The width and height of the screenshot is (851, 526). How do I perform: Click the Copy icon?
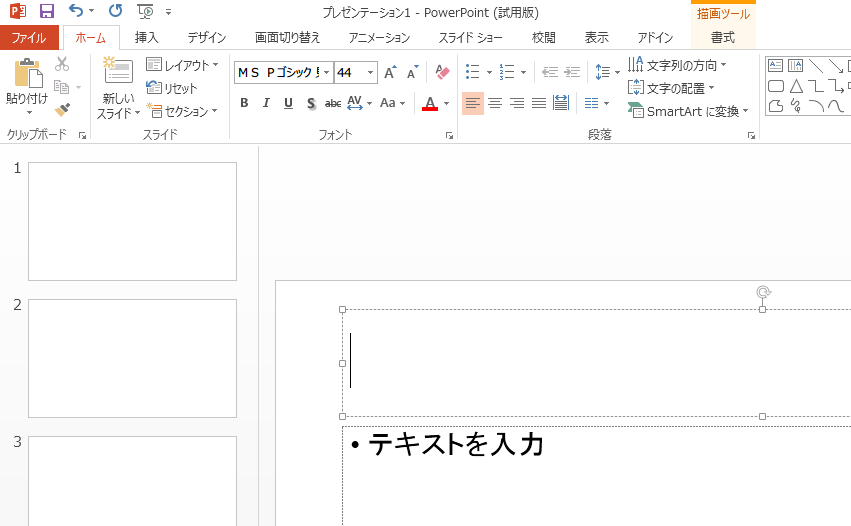[61, 87]
